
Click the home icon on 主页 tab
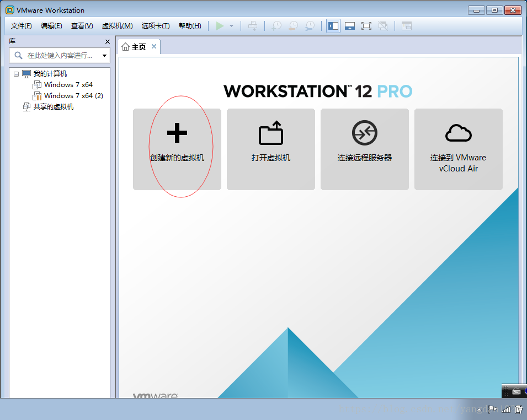click(x=125, y=47)
